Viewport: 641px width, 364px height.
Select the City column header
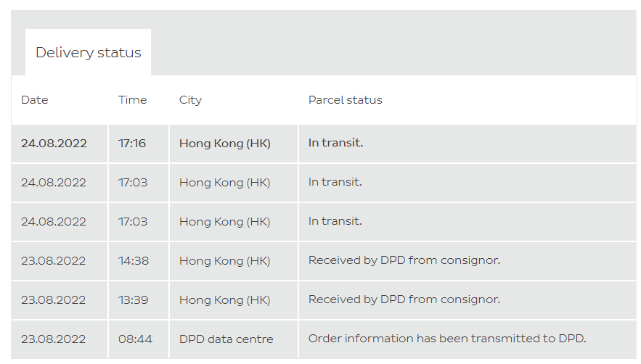[190, 100]
